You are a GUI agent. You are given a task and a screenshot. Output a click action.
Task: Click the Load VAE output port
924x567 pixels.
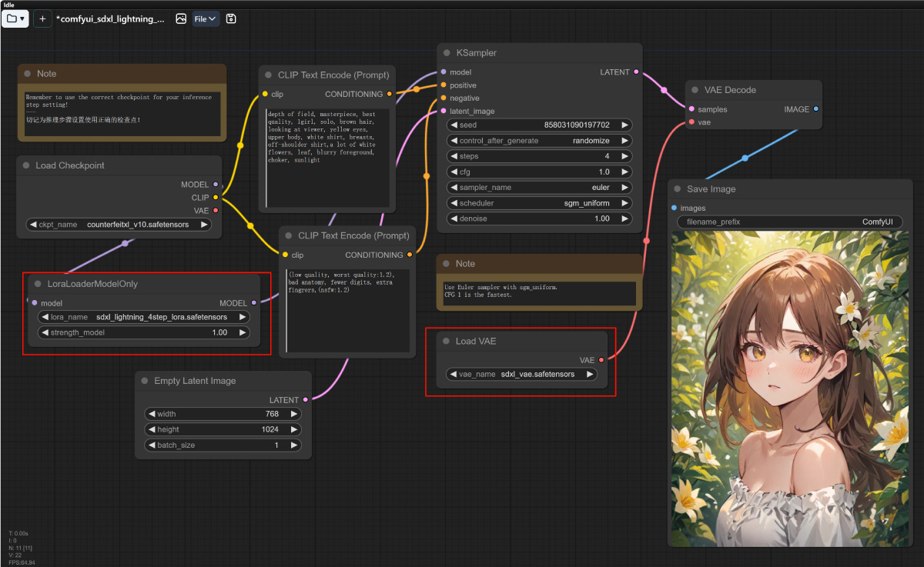click(x=601, y=360)
